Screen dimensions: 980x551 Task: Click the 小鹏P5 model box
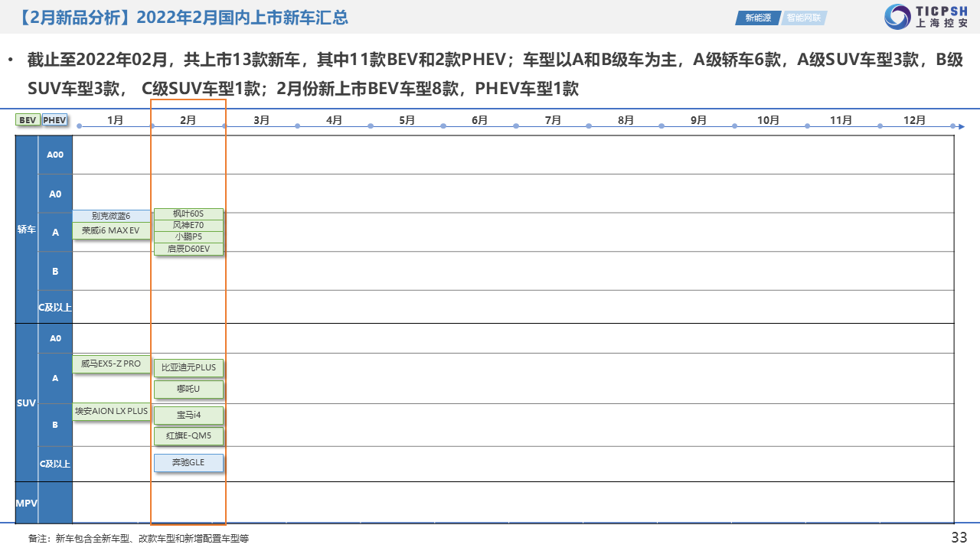pyautogui.click(x=188, y=236)
